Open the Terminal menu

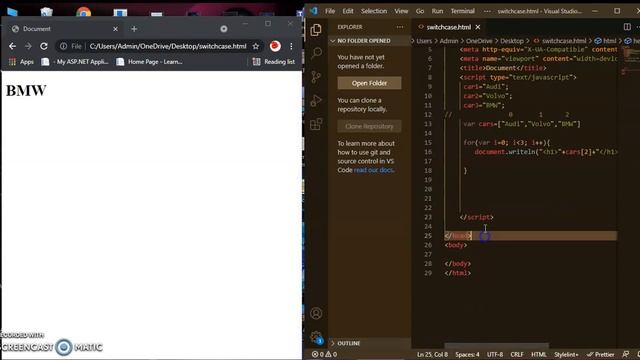462,11
